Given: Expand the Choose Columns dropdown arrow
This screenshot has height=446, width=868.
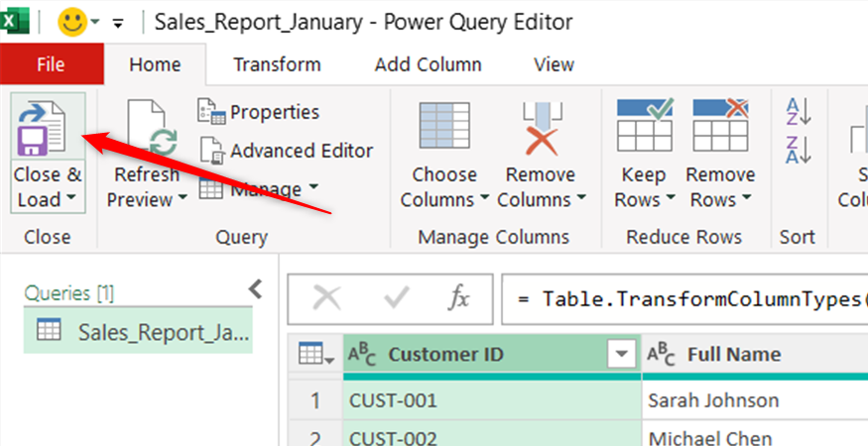Looking at the screenshot, I should pyautogui.click(x=485, y=199).
